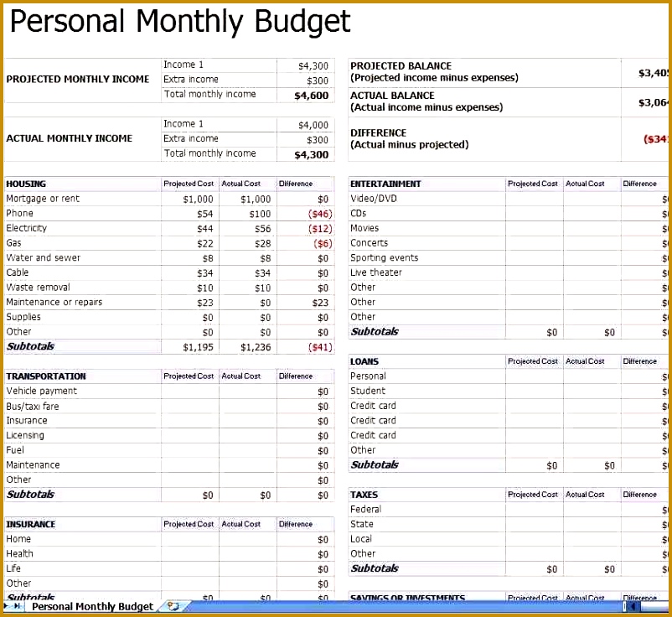Click Housing Difference column header
Screen dimensions: 672x617
(x=296, y=184)
